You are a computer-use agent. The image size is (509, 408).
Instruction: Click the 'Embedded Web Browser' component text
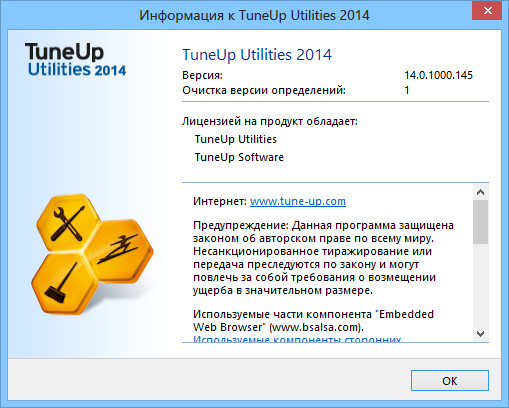pyautogui.click(x=313, y=321)
